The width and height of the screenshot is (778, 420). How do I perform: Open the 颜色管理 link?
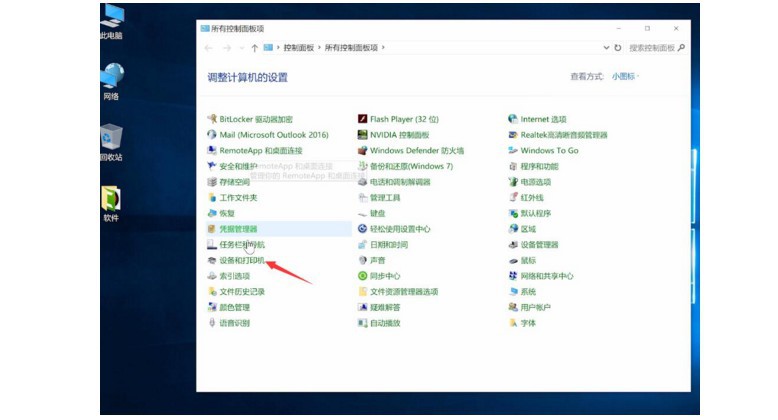tap(235, 307)
